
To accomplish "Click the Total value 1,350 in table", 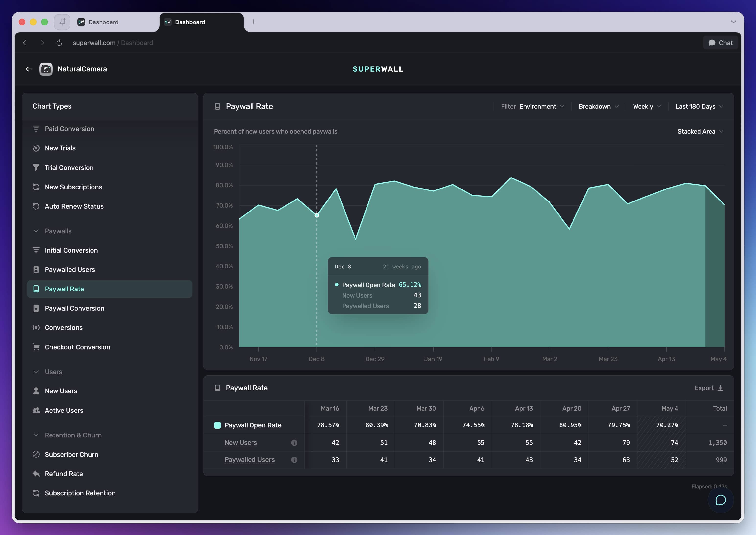I will click(717, 443).
